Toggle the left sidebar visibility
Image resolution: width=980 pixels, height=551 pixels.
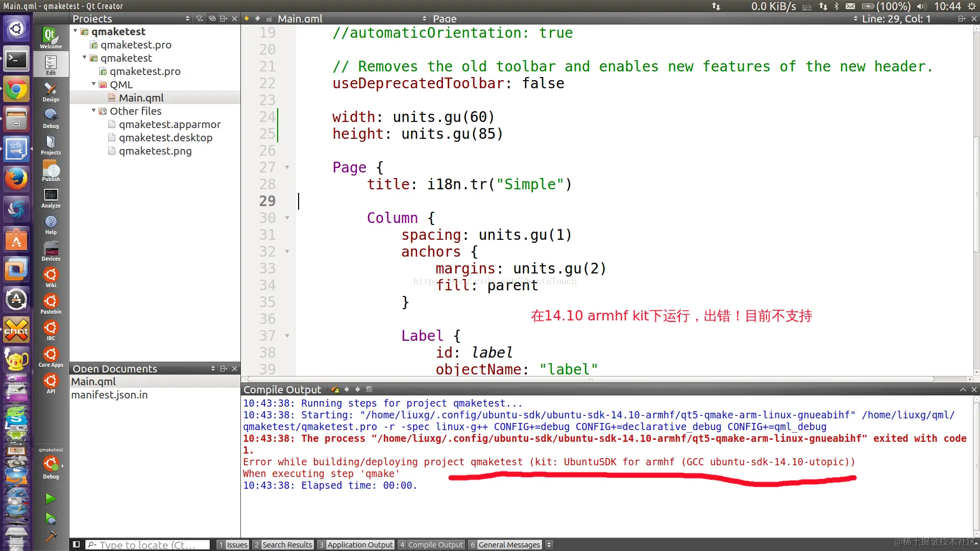[76, 544]
